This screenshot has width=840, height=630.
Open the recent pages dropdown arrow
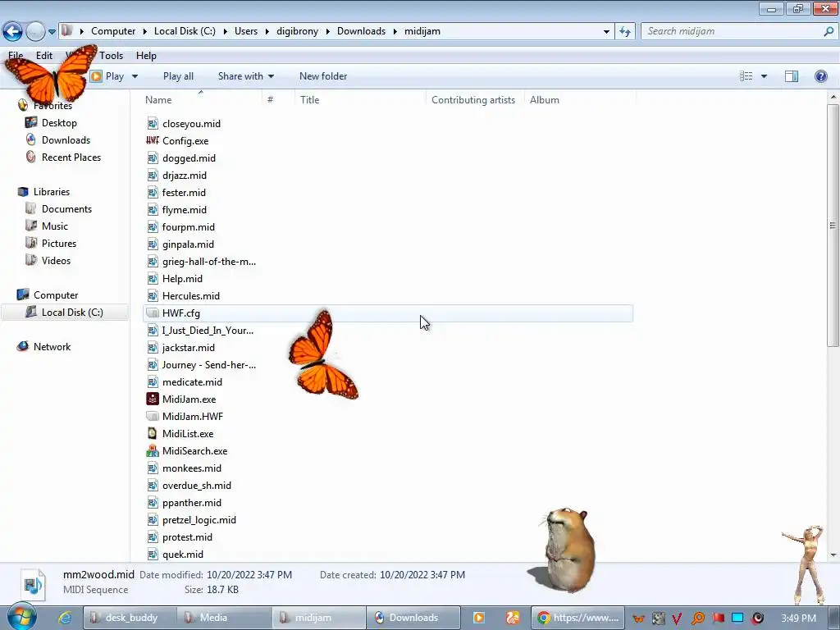(x=52, y=32)
